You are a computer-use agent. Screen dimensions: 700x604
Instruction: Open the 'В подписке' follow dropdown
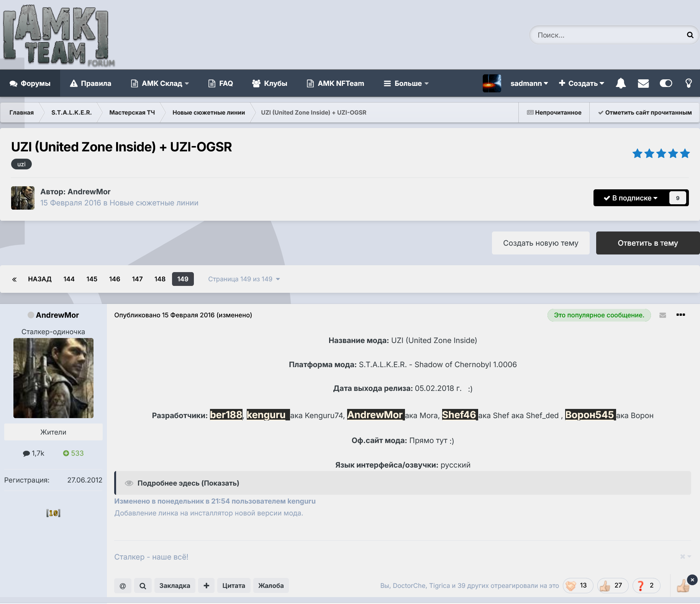(x=631, y=198)
